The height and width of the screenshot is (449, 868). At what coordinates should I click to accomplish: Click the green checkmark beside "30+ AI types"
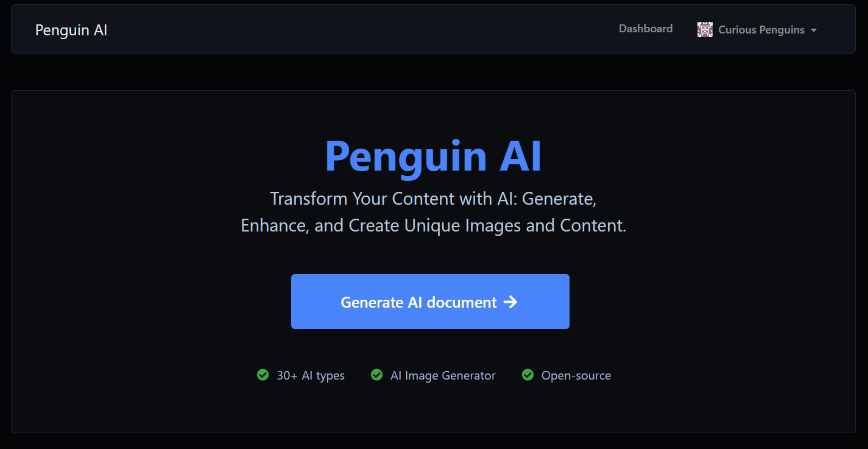click(x=263, y=375)
